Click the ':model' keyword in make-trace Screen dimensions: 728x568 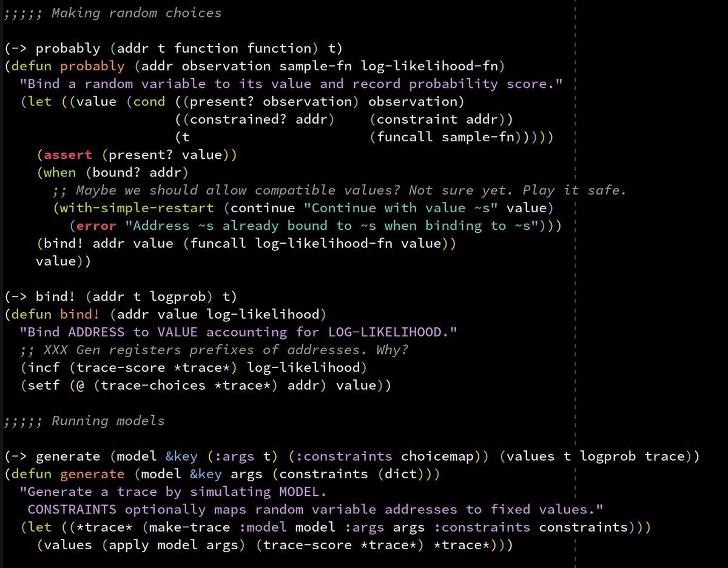pos(263,527)
